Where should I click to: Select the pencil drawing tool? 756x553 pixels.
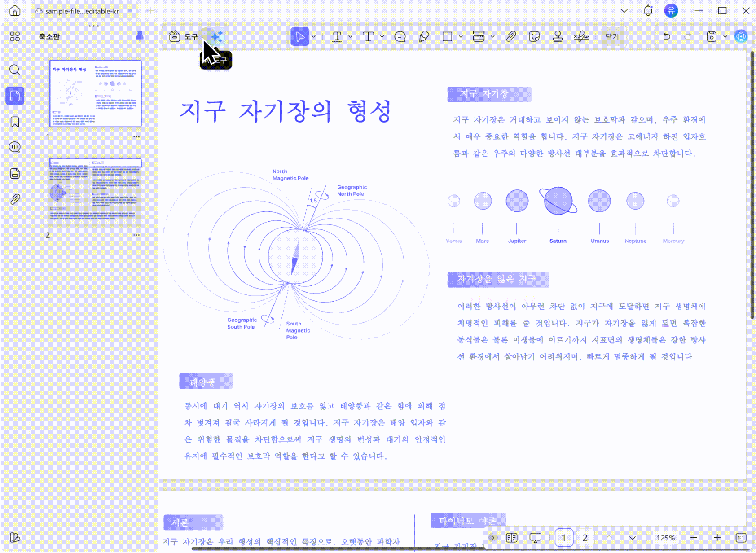(x=424, y=36)
